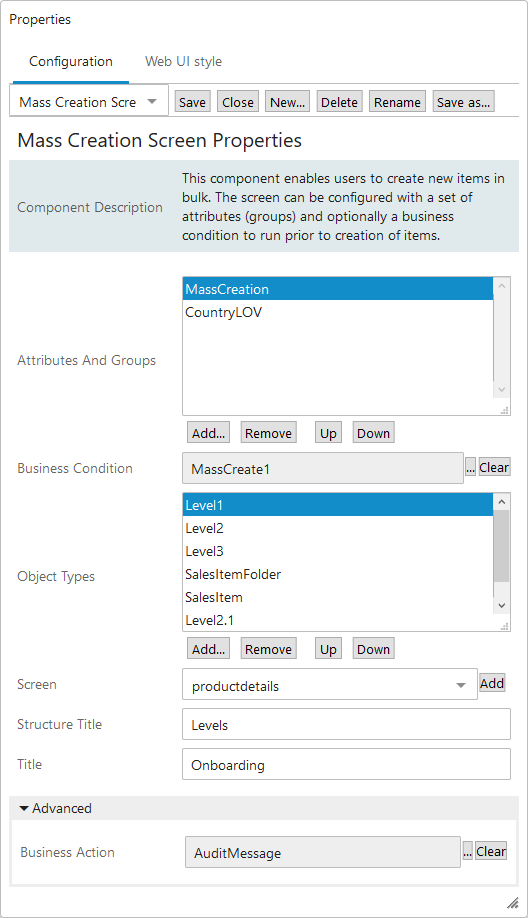Click the panel resize grip icon
Viewport: 528px width, 918px height.
[512, 902]
